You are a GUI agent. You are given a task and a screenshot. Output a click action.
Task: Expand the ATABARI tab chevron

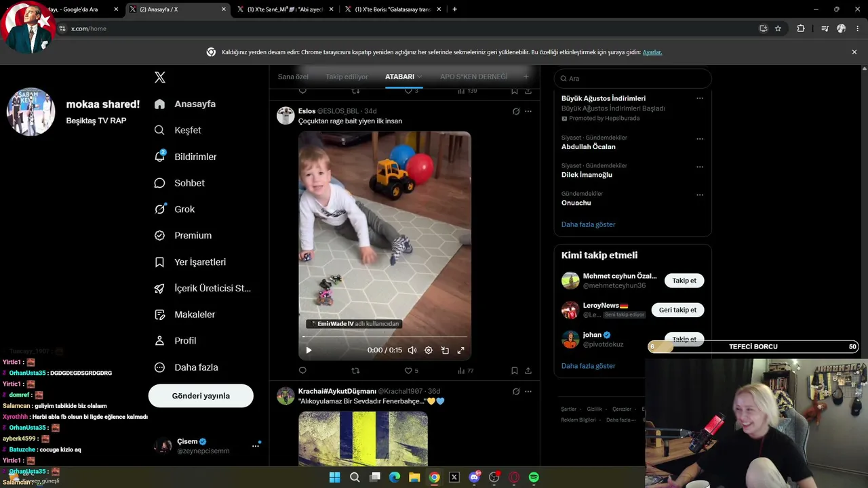coord(420,77)
